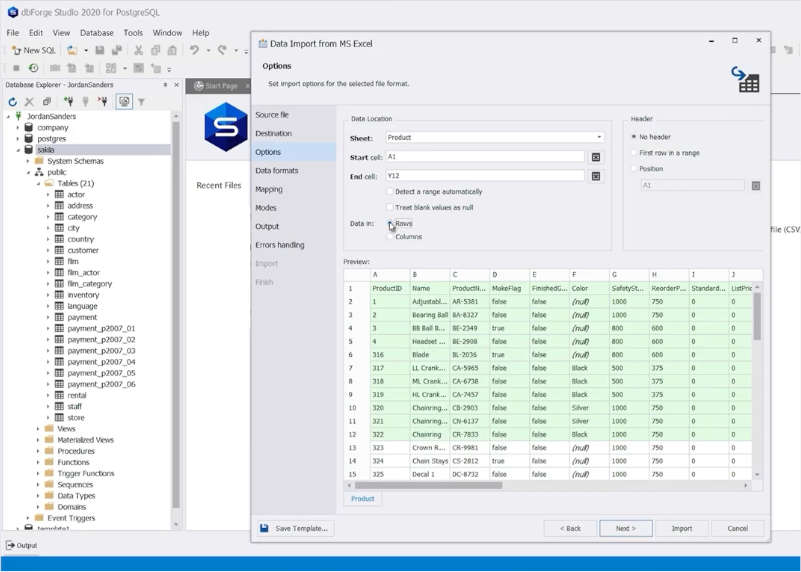The height and width of the screenshot is (572, 801).
Task: Click the filter icon in Database Explorer
Action: coord(141,102)
